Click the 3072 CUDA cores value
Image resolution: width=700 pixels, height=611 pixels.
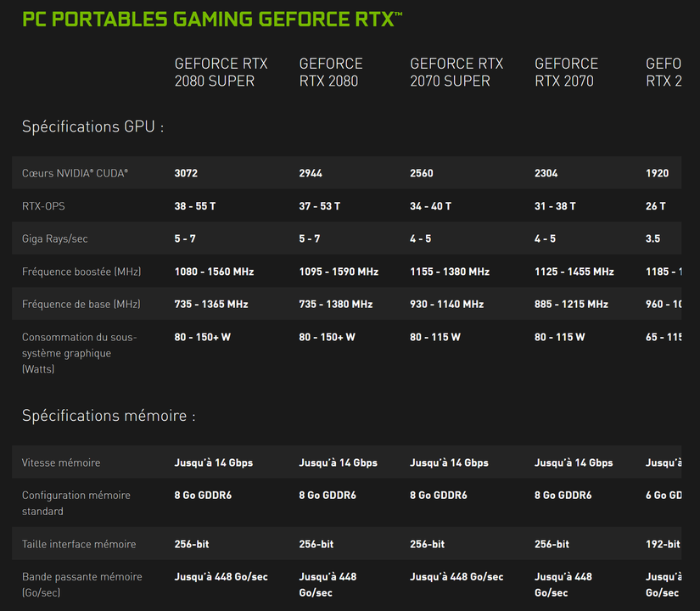(186, 173)
